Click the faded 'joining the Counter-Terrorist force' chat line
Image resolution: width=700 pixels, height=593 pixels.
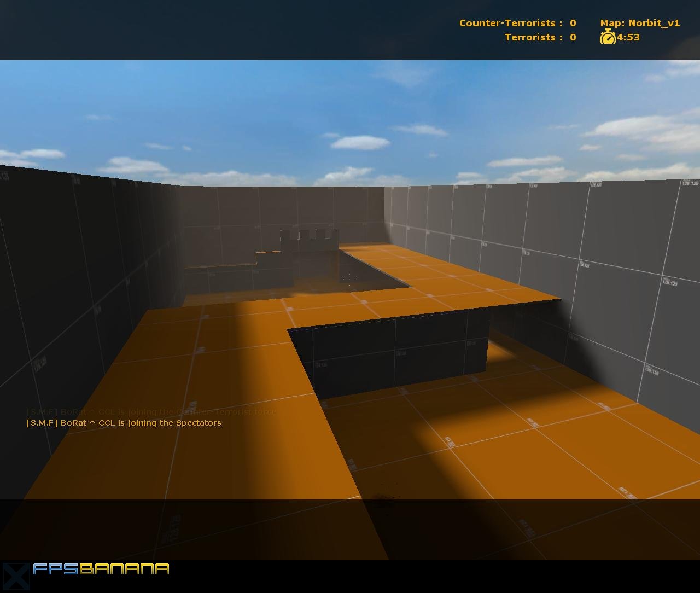pyautogui.click(x=151, y=411)
